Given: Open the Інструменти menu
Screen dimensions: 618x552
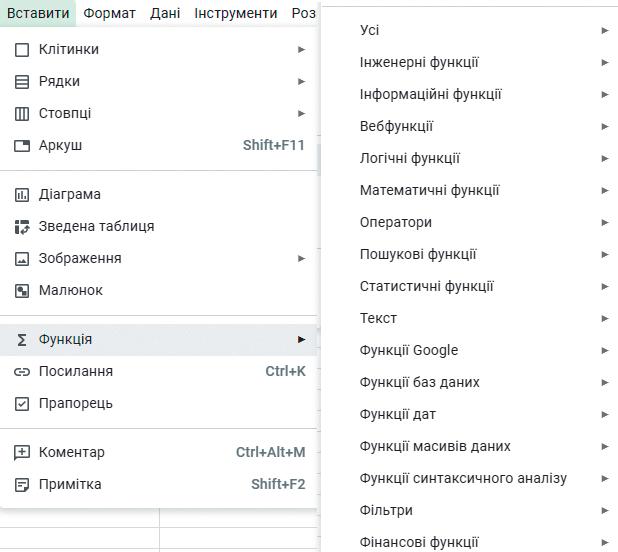Looking at the screenshot, I should click(236, 13).
